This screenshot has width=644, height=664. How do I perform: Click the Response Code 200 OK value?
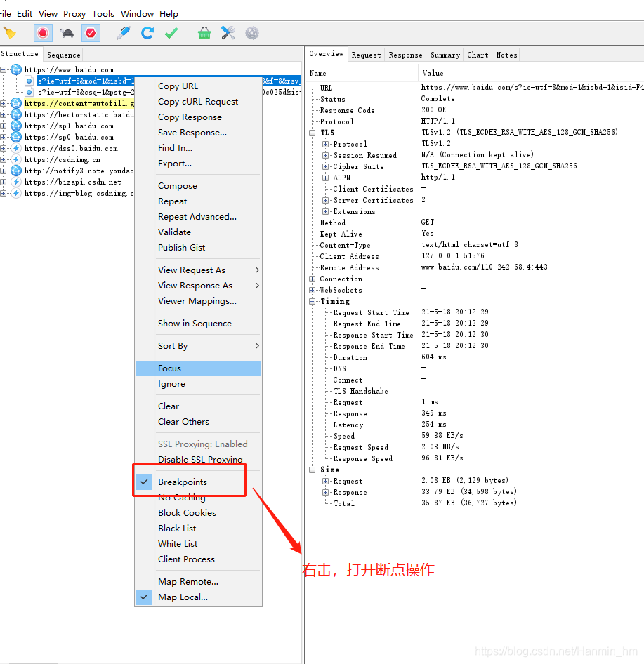pyautogui.click(x=433, y=109)
